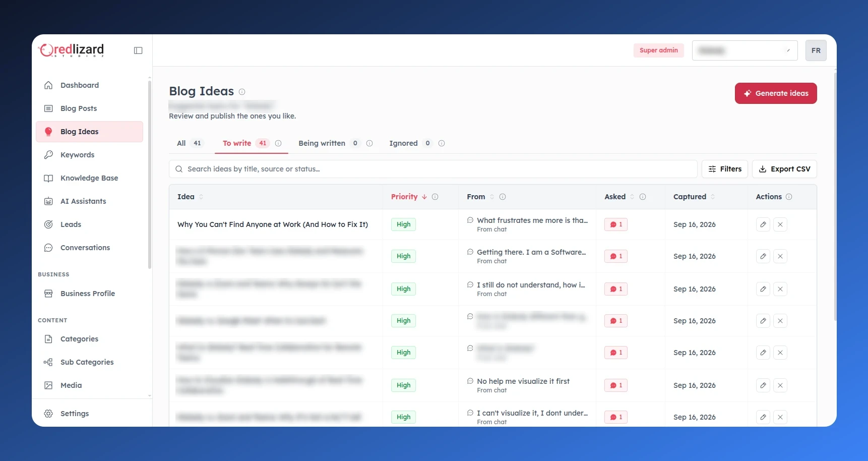Click the search ideas field
This screenshot has height=461, width=868.
tap(433, 169)
